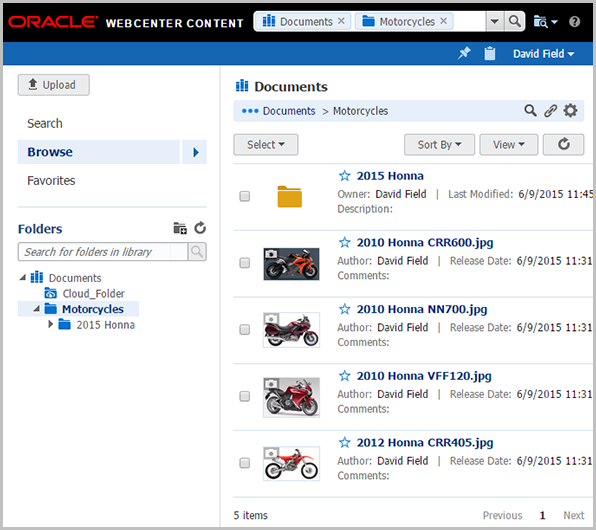Viewport: 596px width, 530px height.
Task: Click the chain link icon in breadcrumb bar
Action: 550,111
